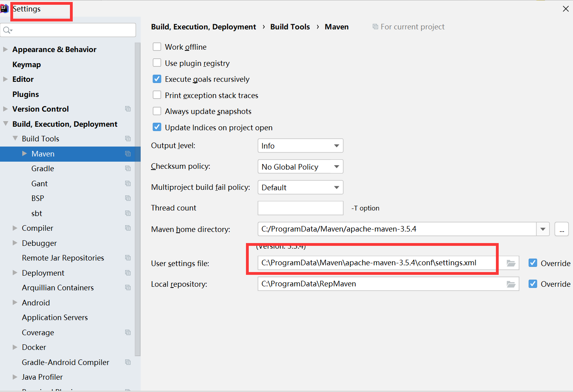The width and height of the screenshot is (573, 392).
Task: Uncheck Execute goals recursively
Action: pos(157,79)
